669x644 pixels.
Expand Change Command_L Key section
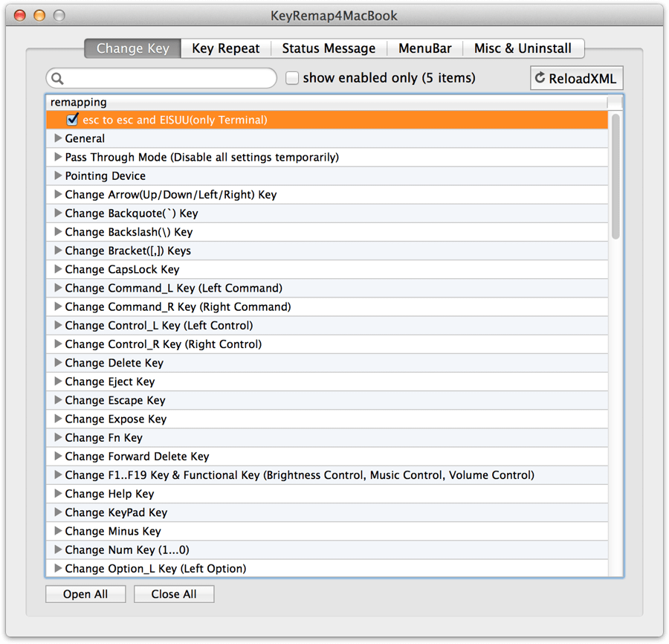pos(58,288)
